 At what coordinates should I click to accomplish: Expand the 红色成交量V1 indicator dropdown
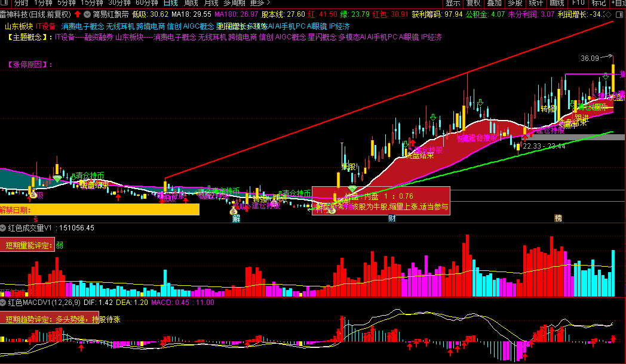[3, 228]
